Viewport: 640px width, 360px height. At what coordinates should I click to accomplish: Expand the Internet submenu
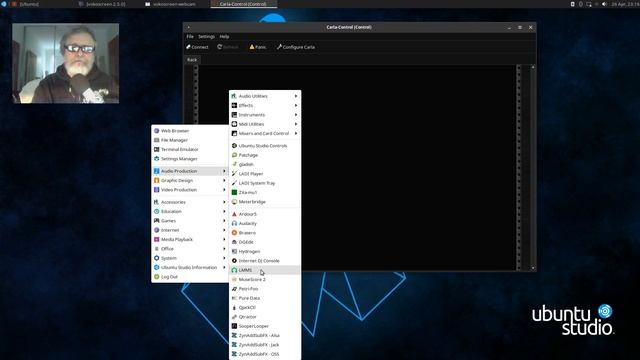click(190, 230)
